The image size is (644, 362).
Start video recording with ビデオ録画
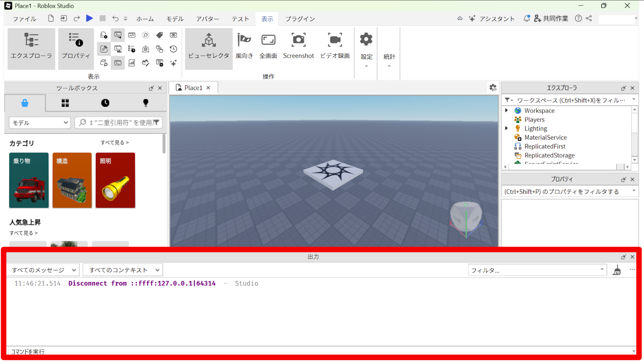pyautogui.click(x=334, y=40)
